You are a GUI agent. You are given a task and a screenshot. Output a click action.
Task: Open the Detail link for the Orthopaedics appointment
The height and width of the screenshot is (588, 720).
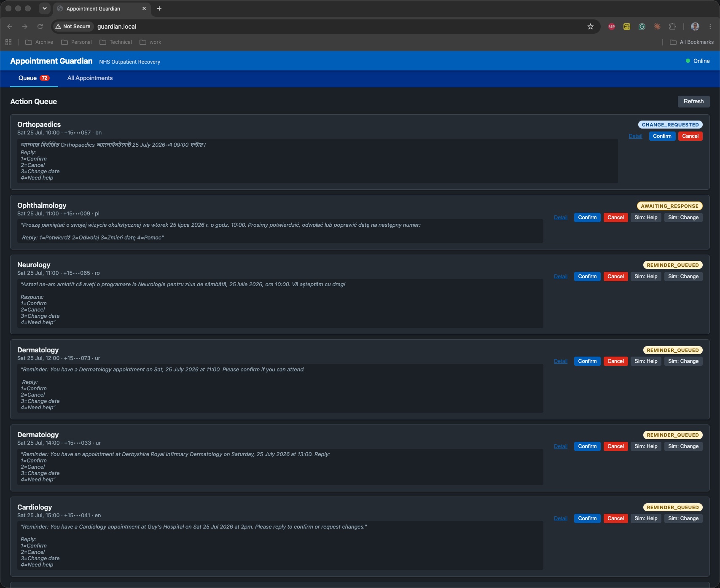635,136
